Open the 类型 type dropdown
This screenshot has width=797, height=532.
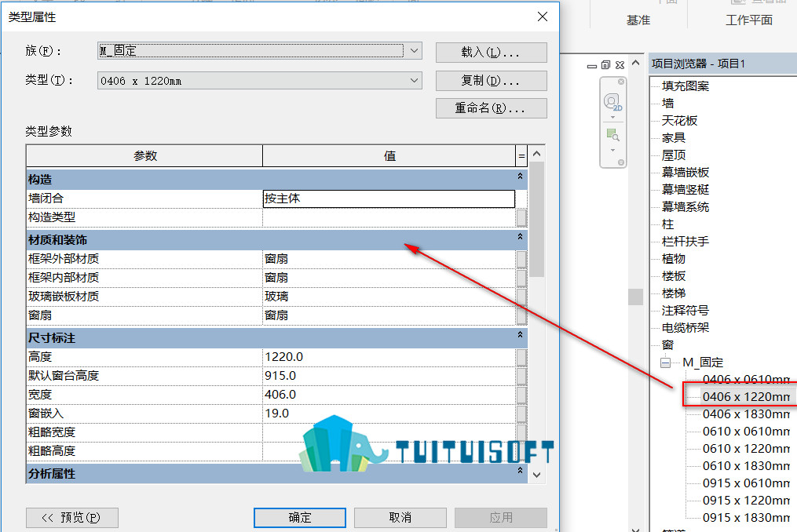click(415, 80)
